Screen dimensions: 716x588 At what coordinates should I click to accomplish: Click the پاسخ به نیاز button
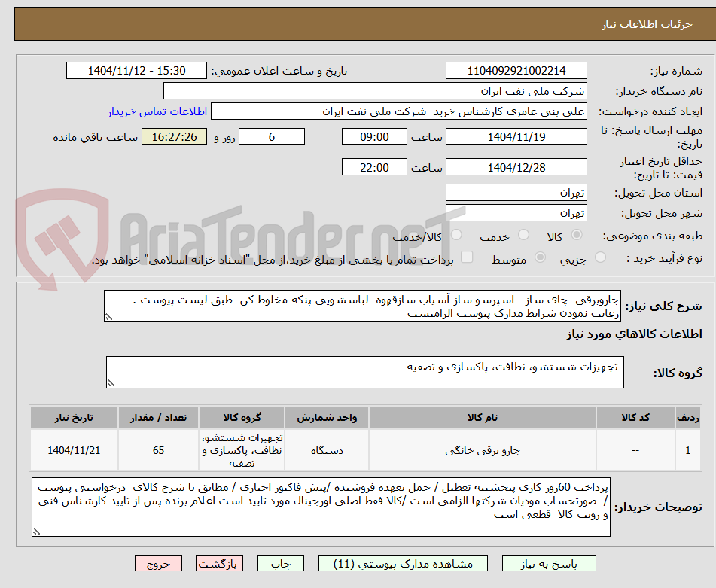tap(549, 563)
